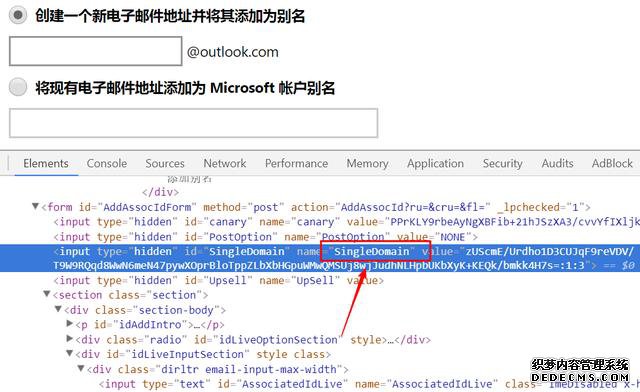Select the highlighted SingleDomain input line
The image size is (640, 392).
tap(320, 258)
